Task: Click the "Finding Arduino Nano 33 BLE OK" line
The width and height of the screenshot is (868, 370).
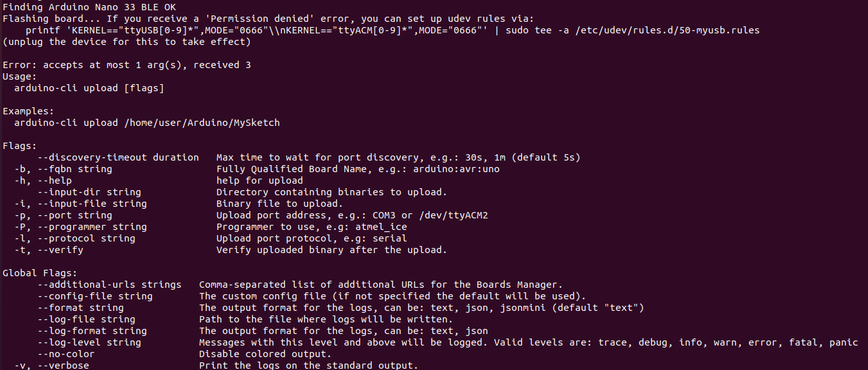Action: 84,7
